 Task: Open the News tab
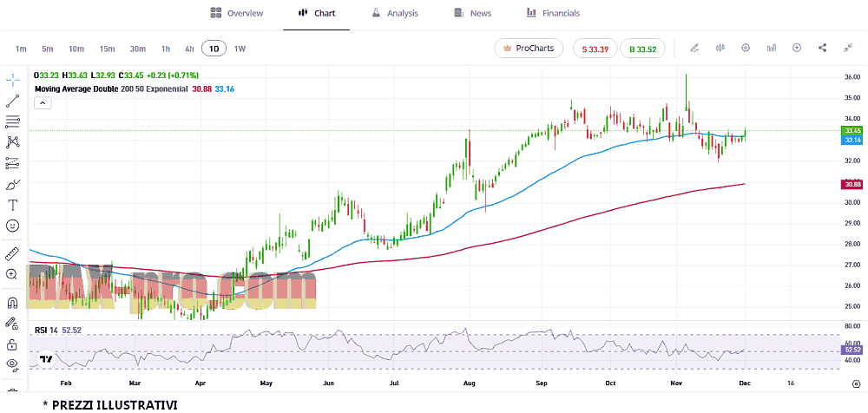click(473, 13)
